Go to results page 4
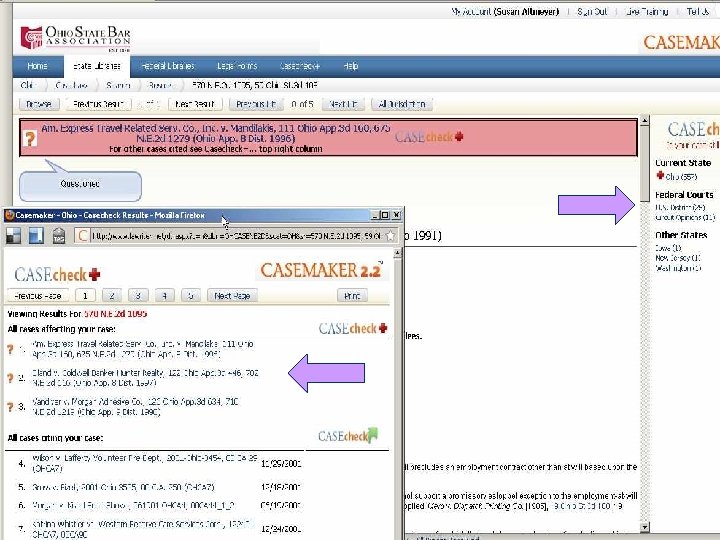Screen dimensions: 720x540 click(x=164, y=296)
